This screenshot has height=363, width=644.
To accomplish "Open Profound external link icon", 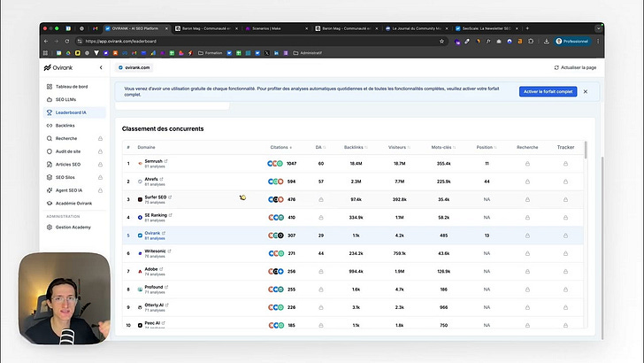I will click(x=166, y=287).
